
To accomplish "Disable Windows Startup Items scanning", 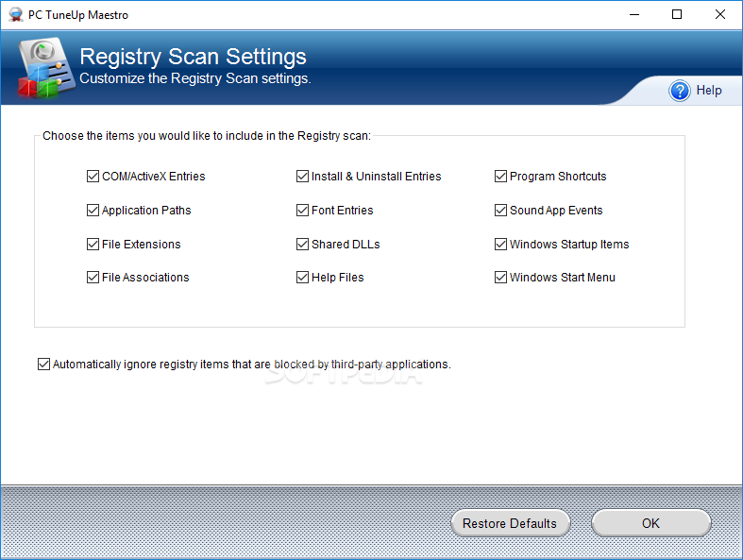I will (x=501, y=245).
